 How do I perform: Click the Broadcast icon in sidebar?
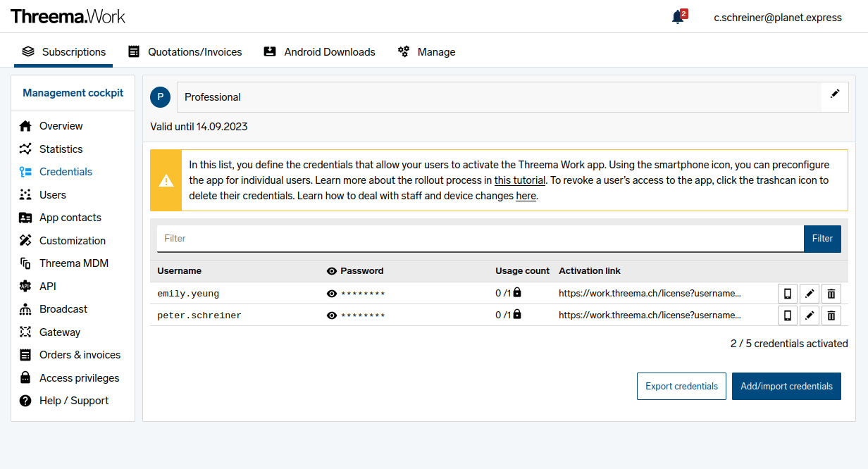point(25,309)
